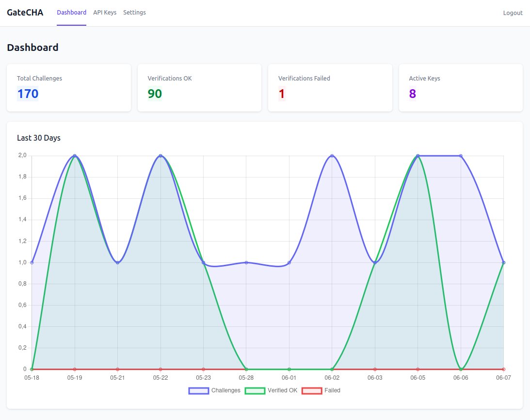
Task: Click the Challenges data point at 06-06
Action: (461, 156)
